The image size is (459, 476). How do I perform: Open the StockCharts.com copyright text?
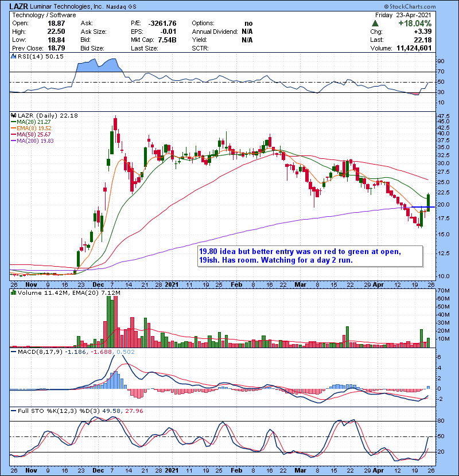click(x=410, y=6)
